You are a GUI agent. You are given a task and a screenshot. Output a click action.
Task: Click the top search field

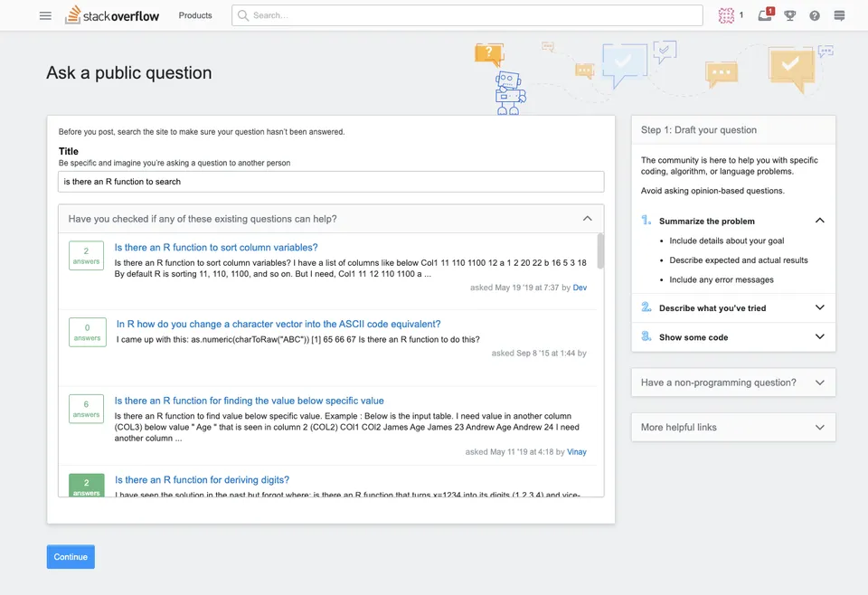[x=467, y=15]
